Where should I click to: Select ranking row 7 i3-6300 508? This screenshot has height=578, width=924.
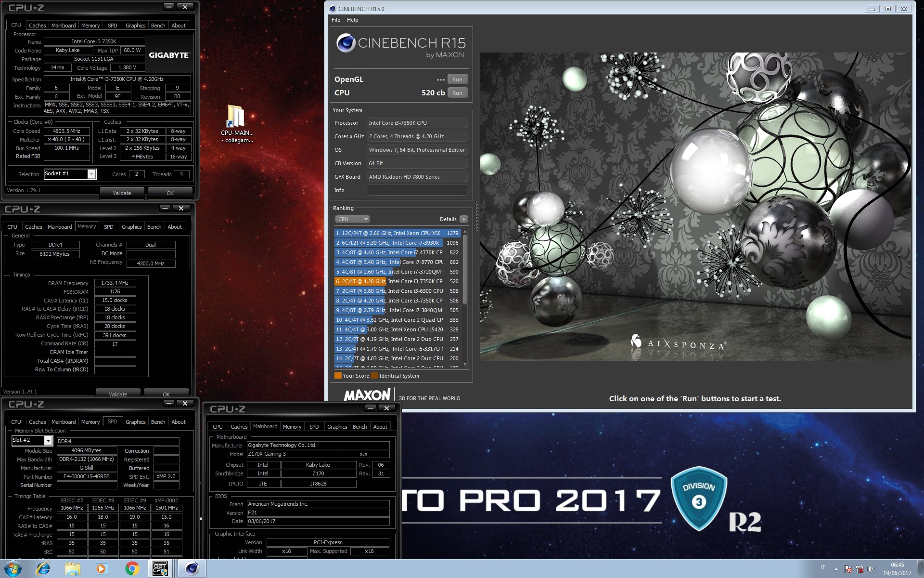tap(398, 291)
